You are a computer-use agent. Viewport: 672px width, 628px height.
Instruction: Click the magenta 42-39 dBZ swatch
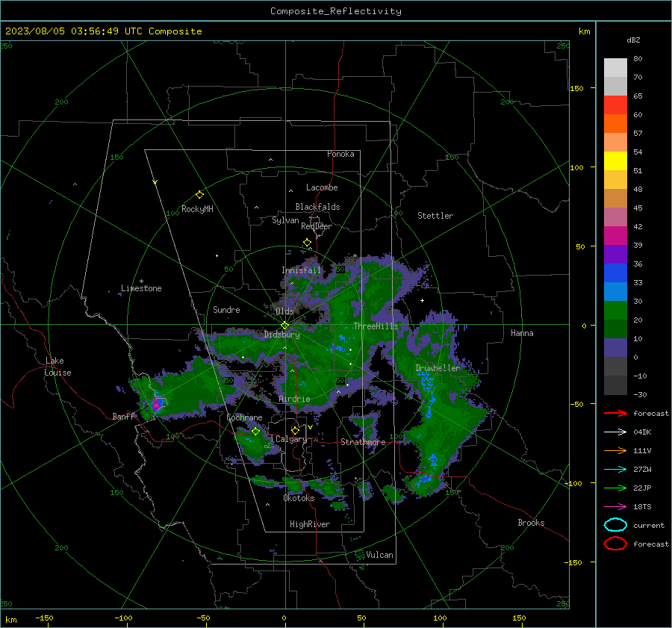click(615, 236)
